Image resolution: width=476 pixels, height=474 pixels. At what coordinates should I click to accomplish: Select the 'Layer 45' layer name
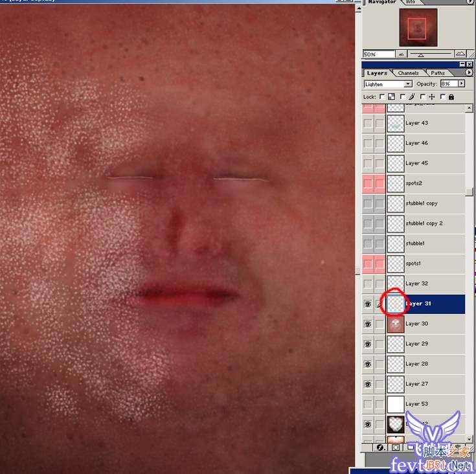click(x=417, y=163)
